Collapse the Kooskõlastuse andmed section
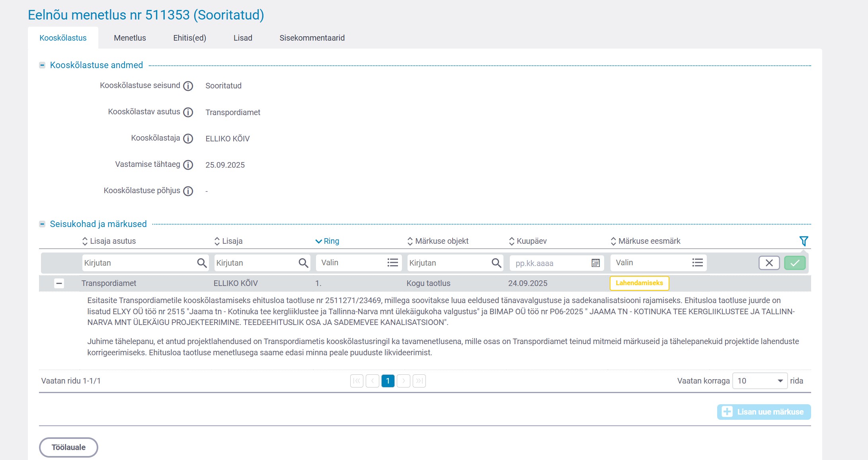This screenshot has height=460, width=868. 42,65
